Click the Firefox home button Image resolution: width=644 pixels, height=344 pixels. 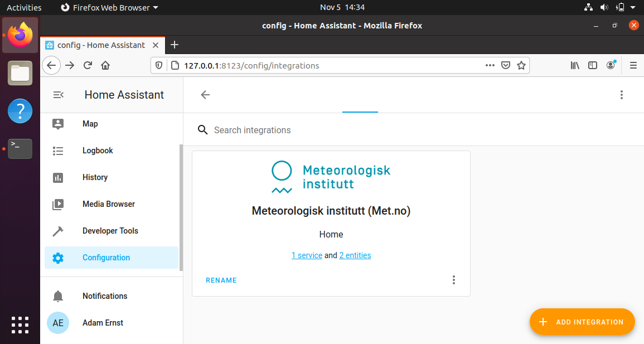click(x=105, y=65)
